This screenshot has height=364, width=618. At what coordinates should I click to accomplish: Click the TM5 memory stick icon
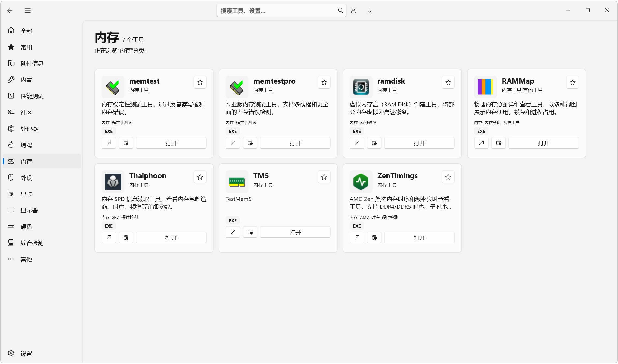(x=237, y=182)
